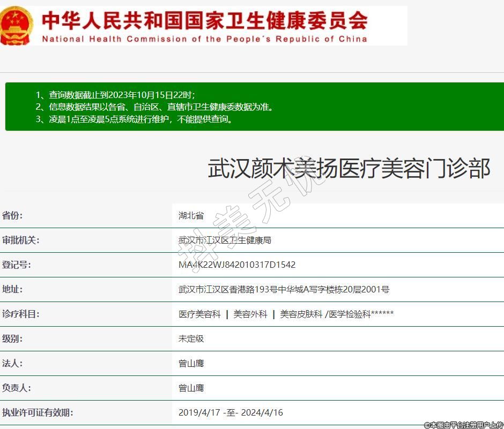Click the approving authority 武汉市江汉区卫生健康局
Image resolution: width=504 pixels, height=429 pixels.
pos(225,240)
